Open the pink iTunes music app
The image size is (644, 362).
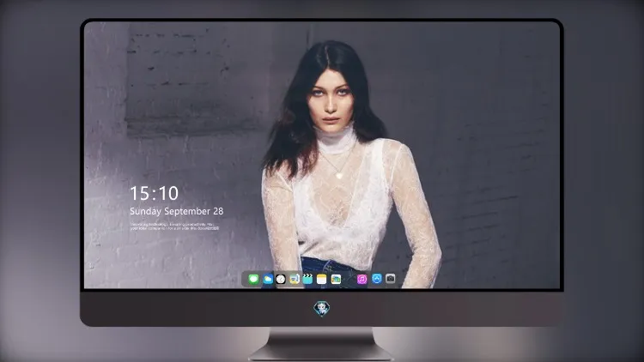coord(361,279)
